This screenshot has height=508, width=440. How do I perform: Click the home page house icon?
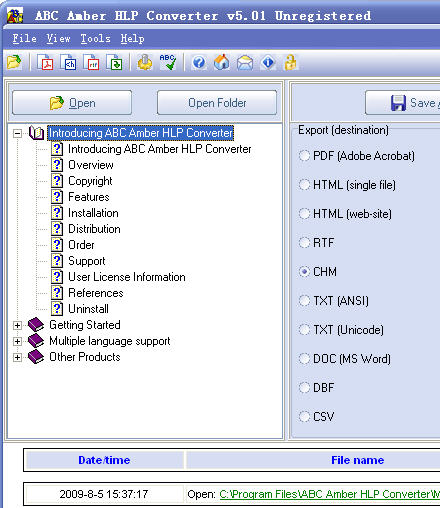(222, 62)
